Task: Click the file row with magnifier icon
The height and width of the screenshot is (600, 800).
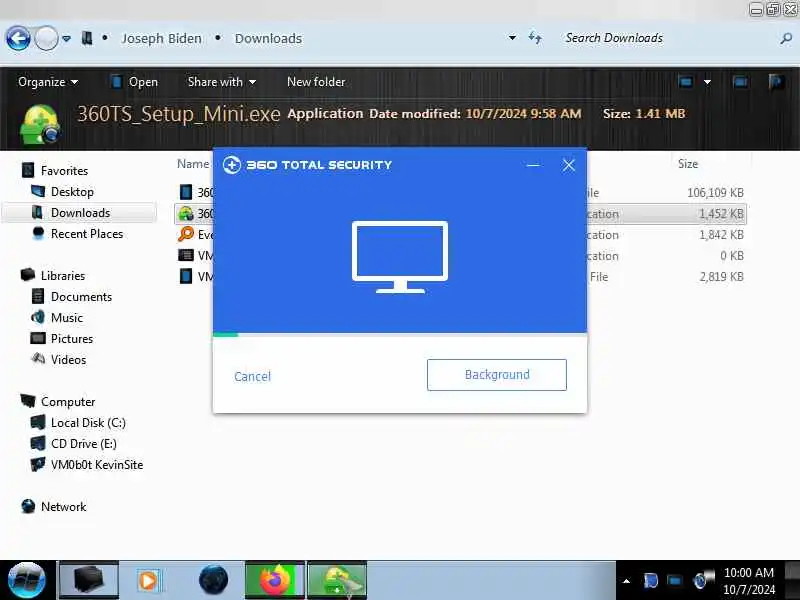Action: [x=460, y=235]
